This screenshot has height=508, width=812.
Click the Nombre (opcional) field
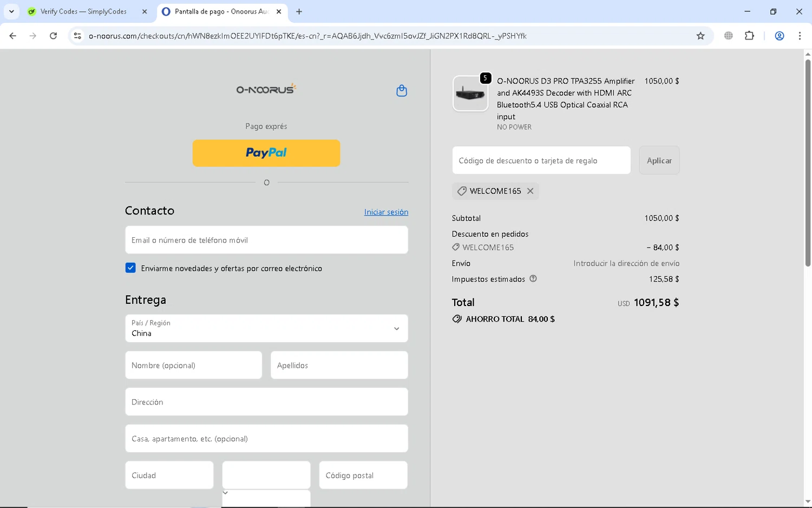[x=193, y=365]
